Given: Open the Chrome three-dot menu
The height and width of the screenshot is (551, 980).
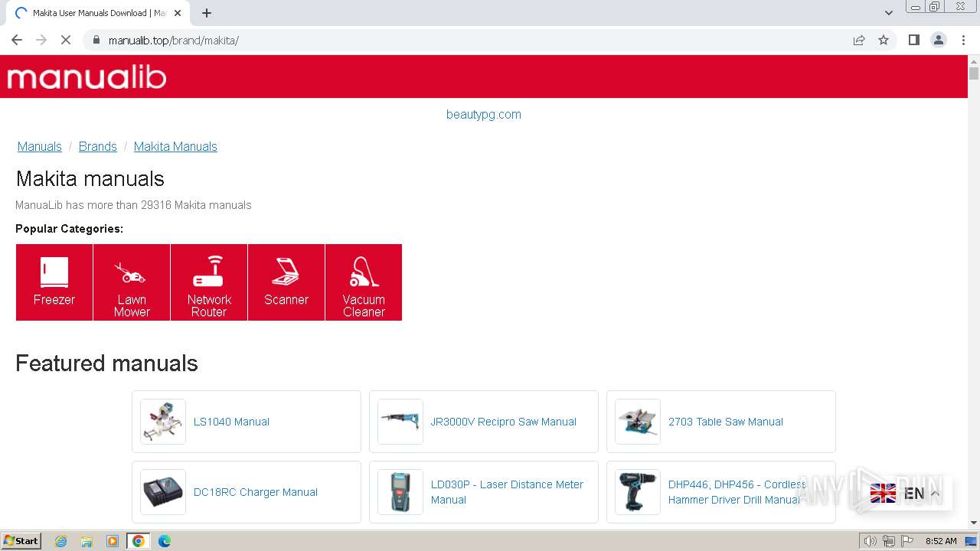Looking at the screenshot, I should pyautogui.click(x=964, y=40).
